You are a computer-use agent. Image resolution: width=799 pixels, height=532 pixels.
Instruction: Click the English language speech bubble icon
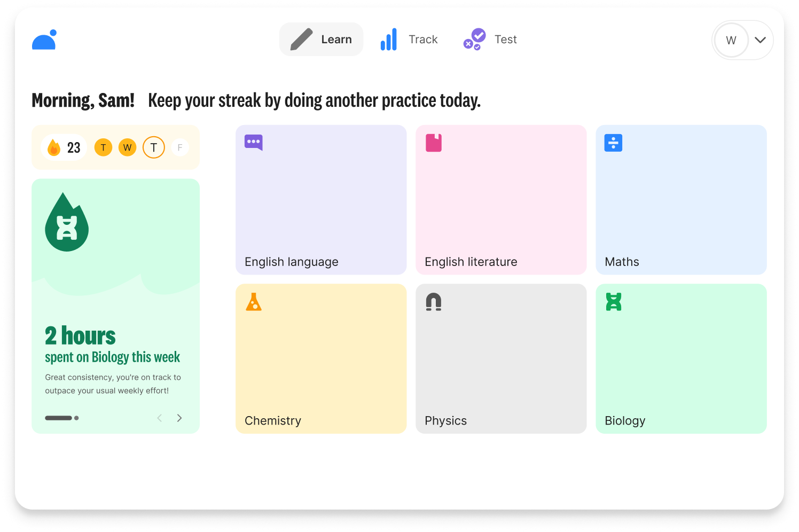click(x=253, y=142)
